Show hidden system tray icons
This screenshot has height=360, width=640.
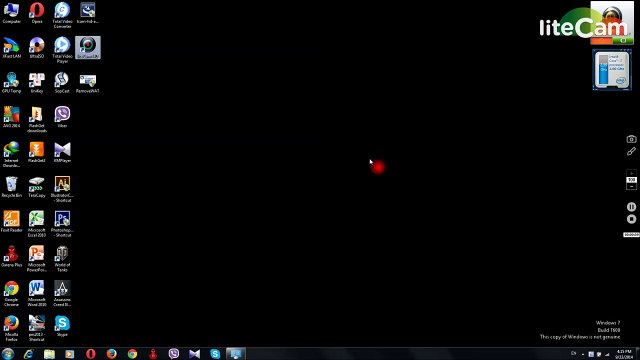(583, 354)
